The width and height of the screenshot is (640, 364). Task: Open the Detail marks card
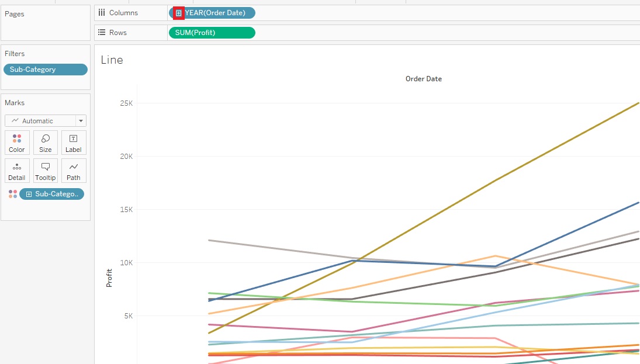[x=17, y=171]
